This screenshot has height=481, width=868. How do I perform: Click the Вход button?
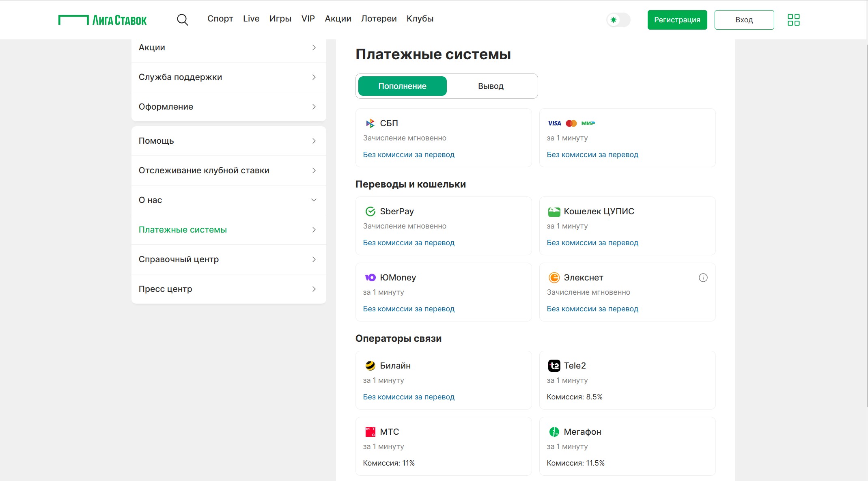pyautogui.click(x=744, y=20)
